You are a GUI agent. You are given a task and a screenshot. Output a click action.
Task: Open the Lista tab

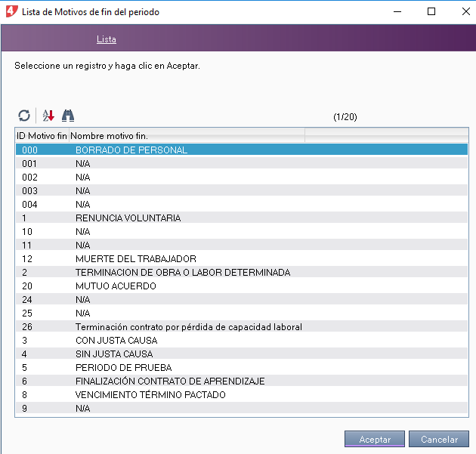(x=107, y=39)
